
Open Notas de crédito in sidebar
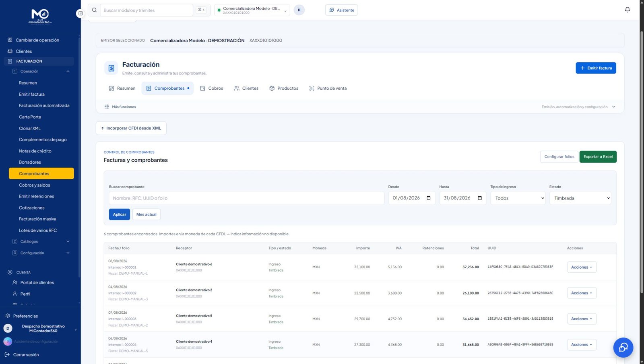point(35,151)
